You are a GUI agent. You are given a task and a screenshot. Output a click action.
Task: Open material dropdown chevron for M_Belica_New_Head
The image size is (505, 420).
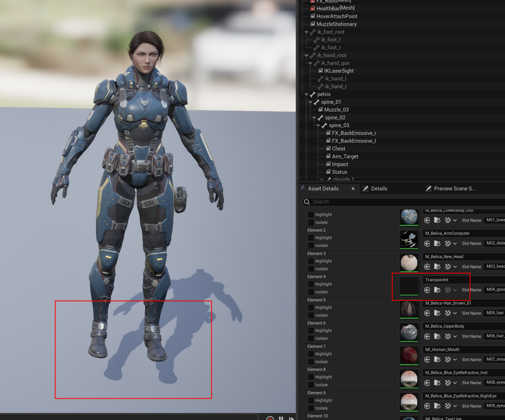(x=455, y=267)
